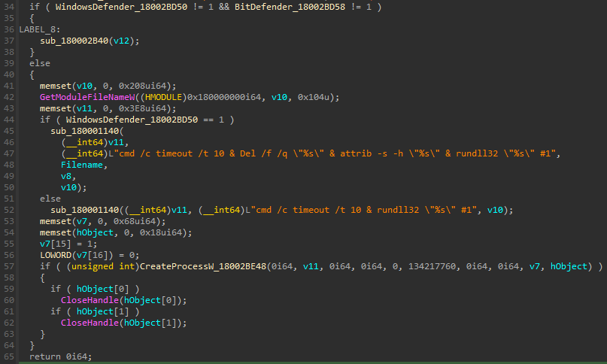The image size is (607, 364).
Task: Click the unsigned int cast on line 57
Action: [x=102, y=266]
